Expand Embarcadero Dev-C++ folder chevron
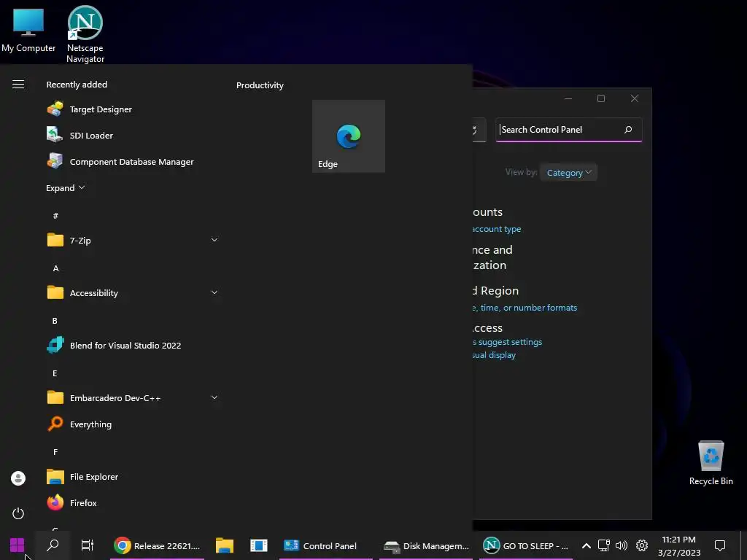Screen dimensions: 747x560 (214, 397)
